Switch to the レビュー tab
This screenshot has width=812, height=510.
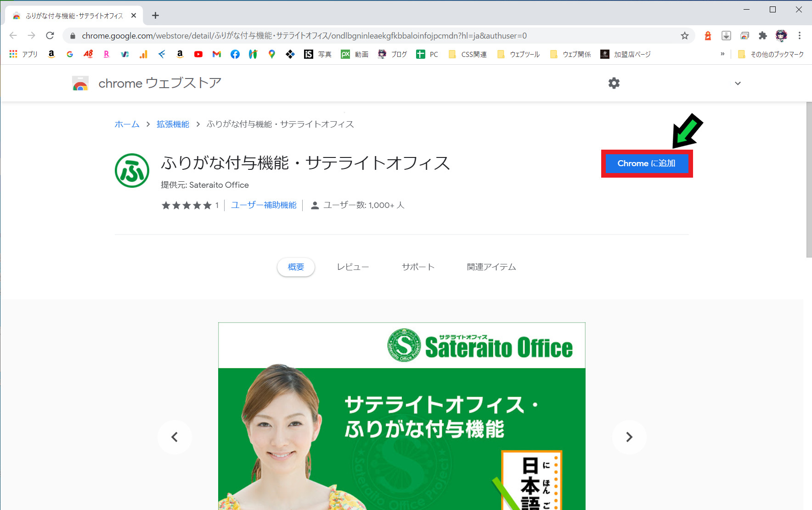coord(353,267)
